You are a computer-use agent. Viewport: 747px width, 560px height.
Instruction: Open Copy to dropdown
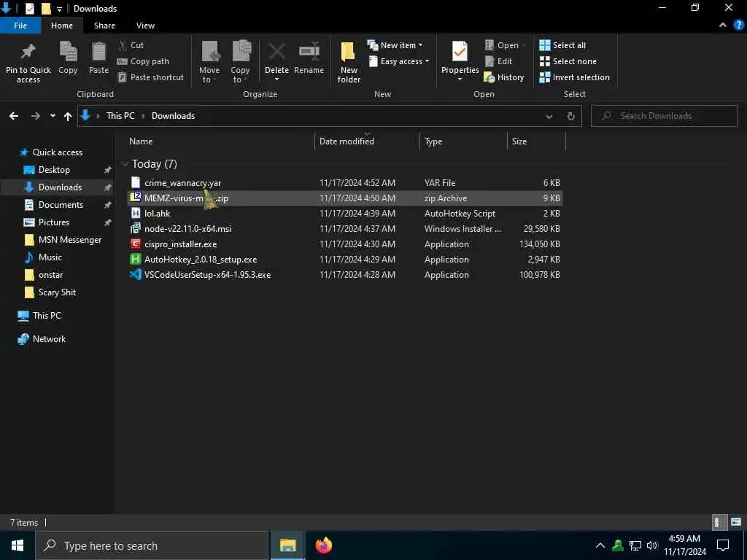coord(240,62)
